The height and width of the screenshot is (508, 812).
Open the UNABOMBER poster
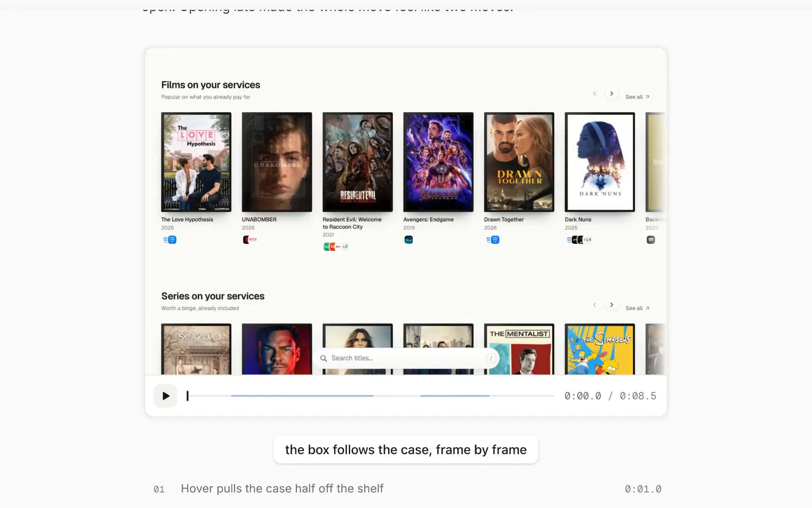pos(277,162)
